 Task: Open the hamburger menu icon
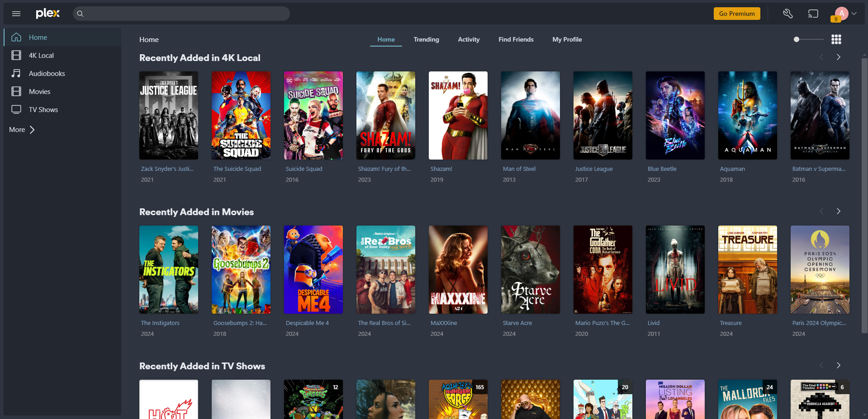(x=16, y=14)
